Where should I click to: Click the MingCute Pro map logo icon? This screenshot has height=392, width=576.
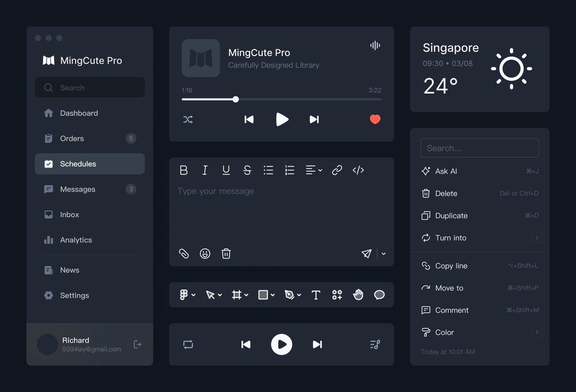pos(48,60)
